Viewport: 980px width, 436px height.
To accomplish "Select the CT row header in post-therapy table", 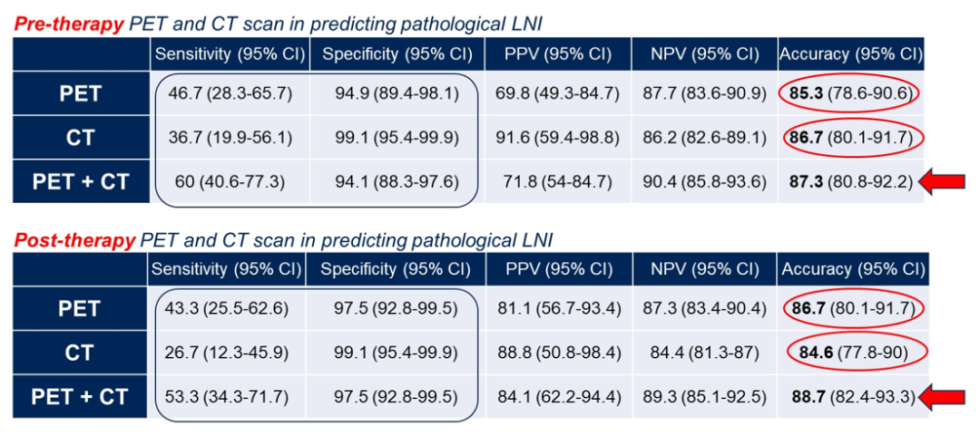I will coord(80,352).
